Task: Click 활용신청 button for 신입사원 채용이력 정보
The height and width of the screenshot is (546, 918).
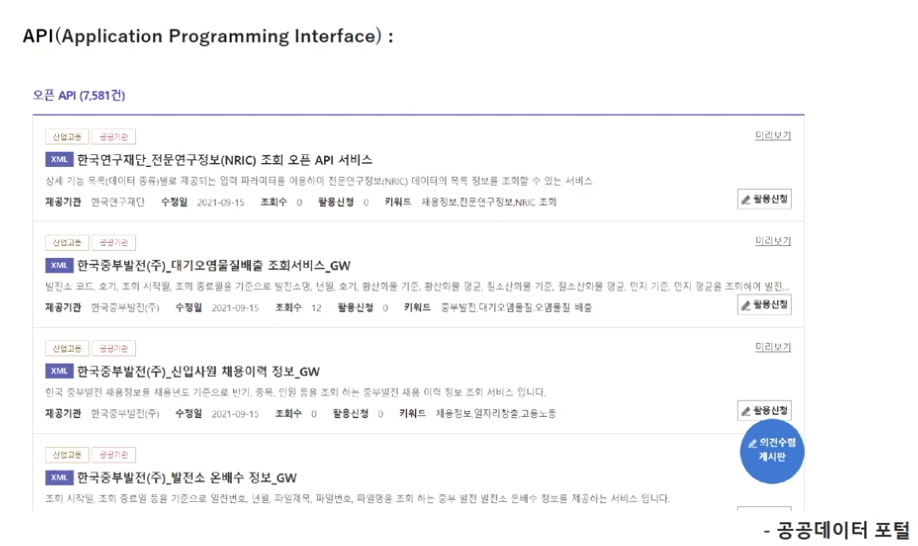Action: 764,411
